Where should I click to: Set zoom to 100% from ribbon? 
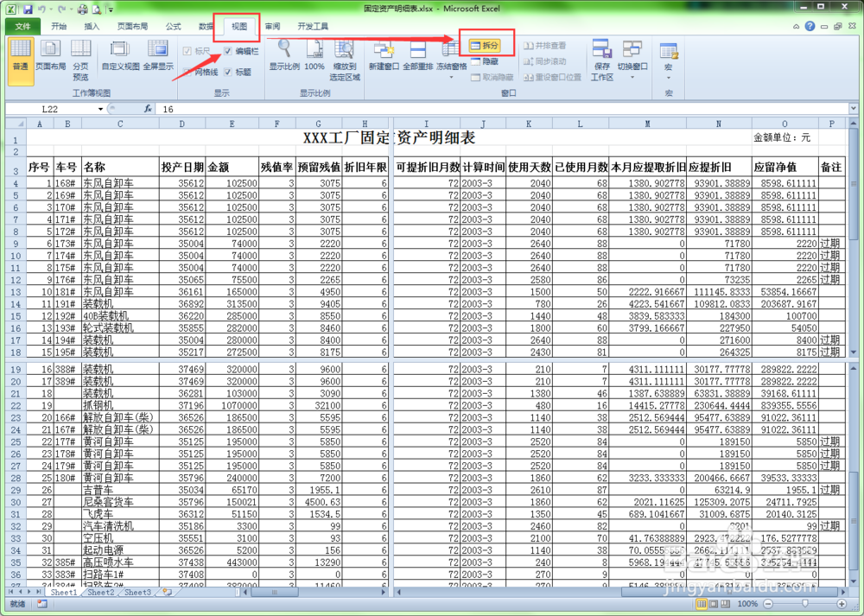314,56
